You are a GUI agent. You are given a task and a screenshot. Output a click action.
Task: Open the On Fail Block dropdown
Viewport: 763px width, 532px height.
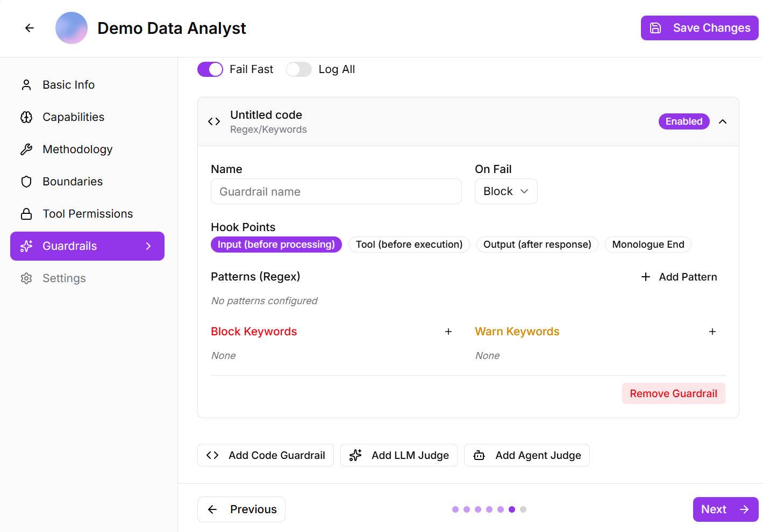coord(505,191)
